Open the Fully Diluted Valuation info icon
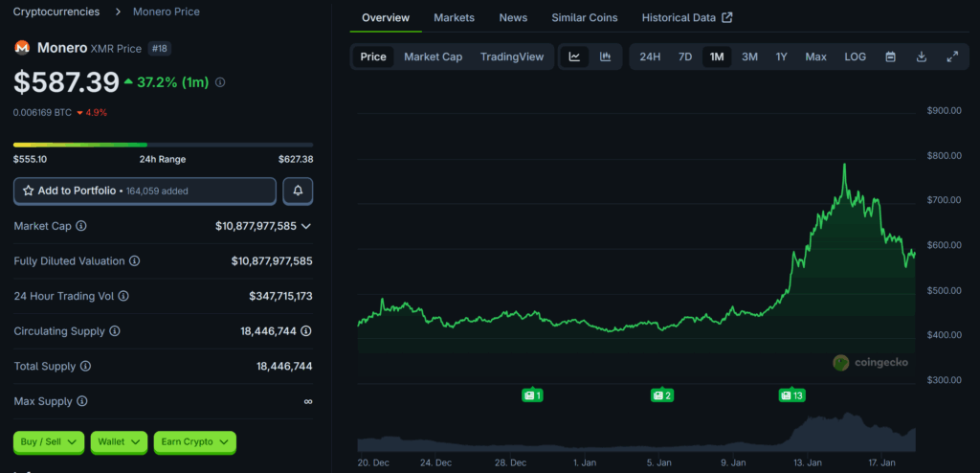 (x=134, y=260)
